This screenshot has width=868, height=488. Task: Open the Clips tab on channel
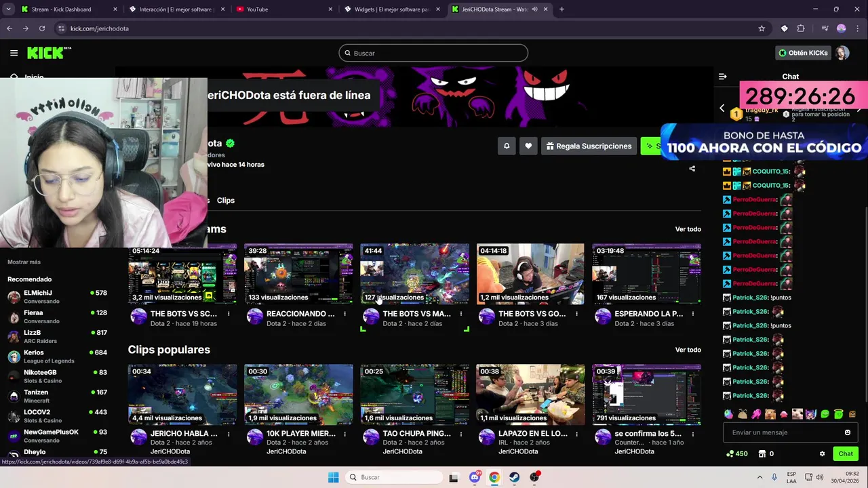click(x=226, y=201)
